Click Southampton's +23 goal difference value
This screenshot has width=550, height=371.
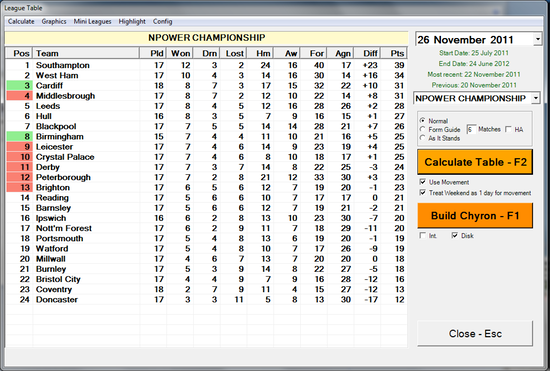(370, 65)
